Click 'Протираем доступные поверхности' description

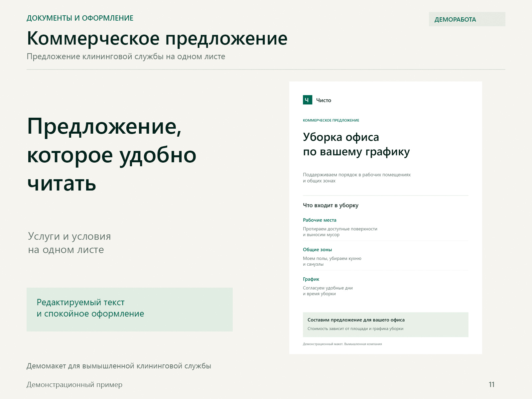coord(340,232)
